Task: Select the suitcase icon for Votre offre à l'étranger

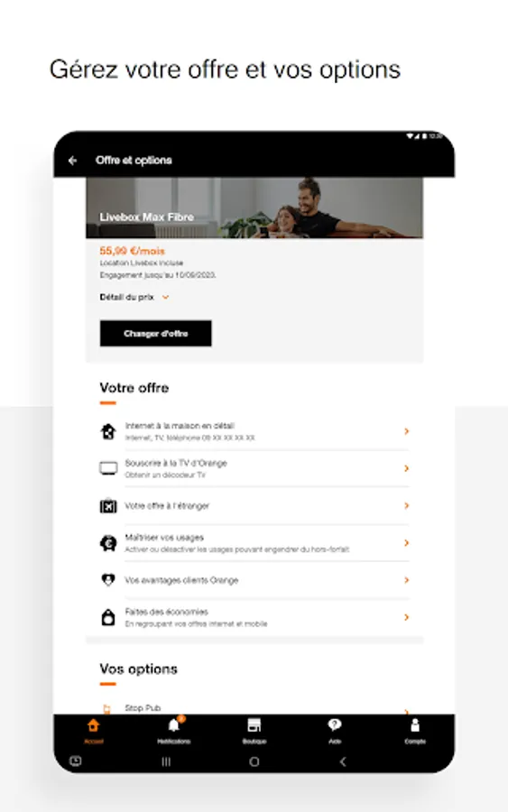Action: [108, 505]
